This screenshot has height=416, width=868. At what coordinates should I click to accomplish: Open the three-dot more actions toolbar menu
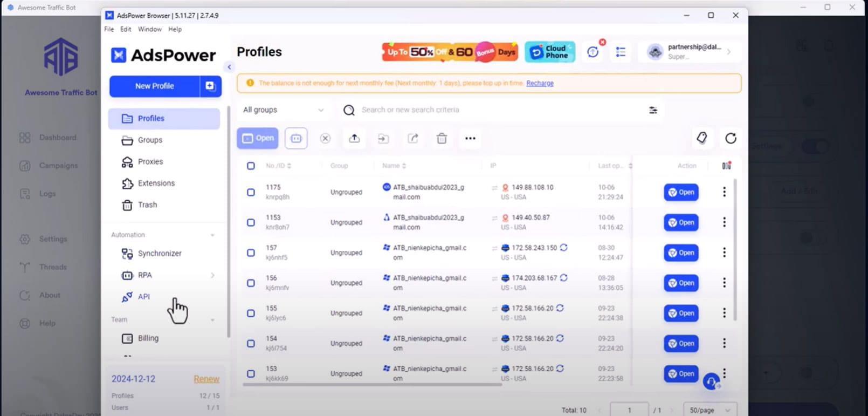click(470, 138)
